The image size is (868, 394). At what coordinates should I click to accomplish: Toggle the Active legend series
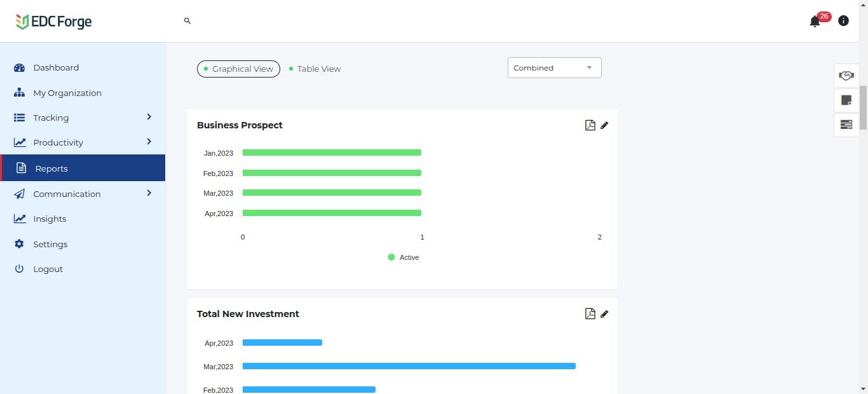(403, 257)
